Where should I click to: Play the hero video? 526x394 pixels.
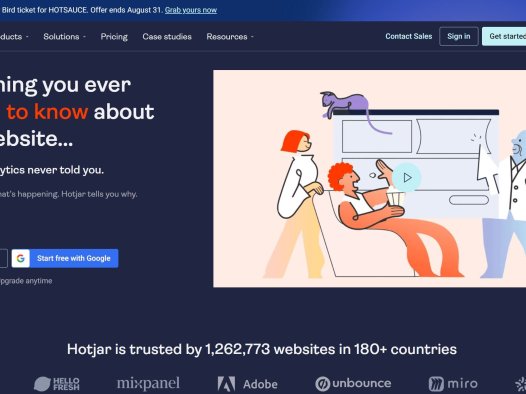pyautogui.click(x=407, y=178)
